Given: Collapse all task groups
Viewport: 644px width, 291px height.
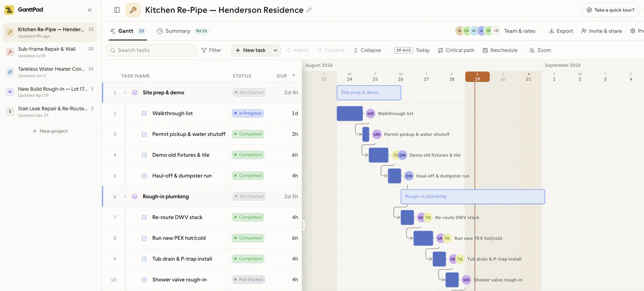Looking at the screenshot, I should click(x=367, y=50).
